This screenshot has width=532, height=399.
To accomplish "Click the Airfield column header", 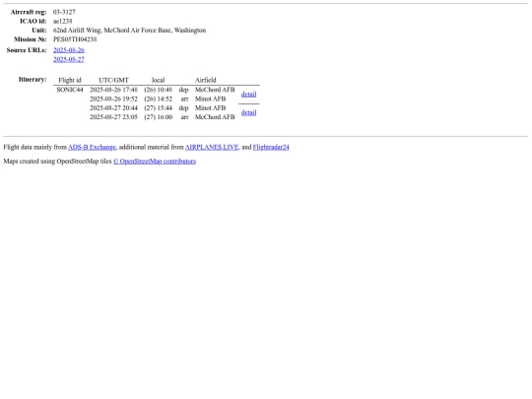I will coord(205,81).
